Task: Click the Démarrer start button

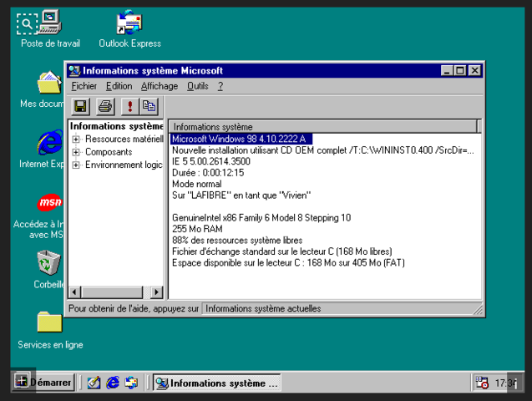Action: pyautogui.click(x=43, y=383)
